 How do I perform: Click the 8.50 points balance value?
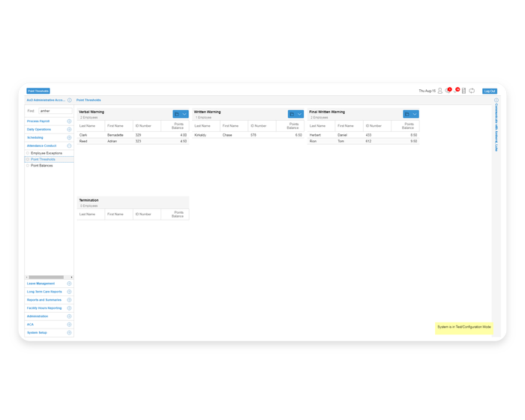click(414, 135)
